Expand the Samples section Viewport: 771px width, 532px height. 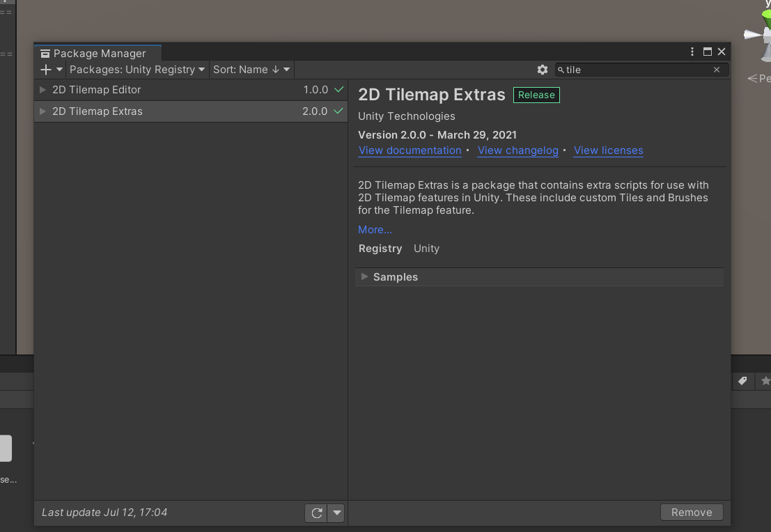point(364,277)
